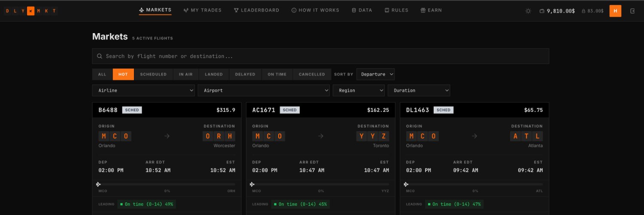Expand the Airport dropdown
644x215 pixels.
point(264,90)
